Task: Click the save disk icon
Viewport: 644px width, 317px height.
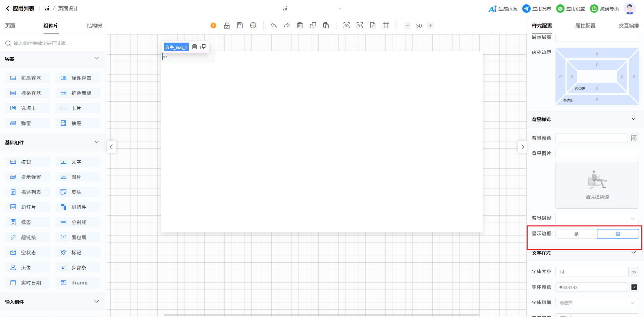Action: click(x=240, y=25)
